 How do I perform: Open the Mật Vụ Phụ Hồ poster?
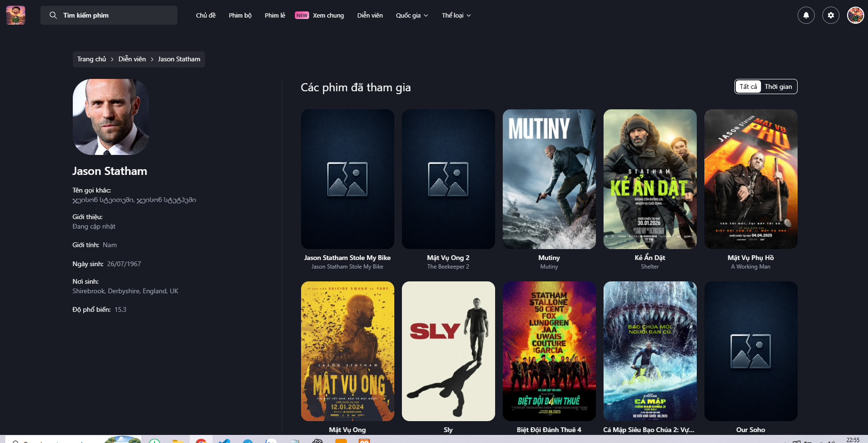[x=751, y=179]
